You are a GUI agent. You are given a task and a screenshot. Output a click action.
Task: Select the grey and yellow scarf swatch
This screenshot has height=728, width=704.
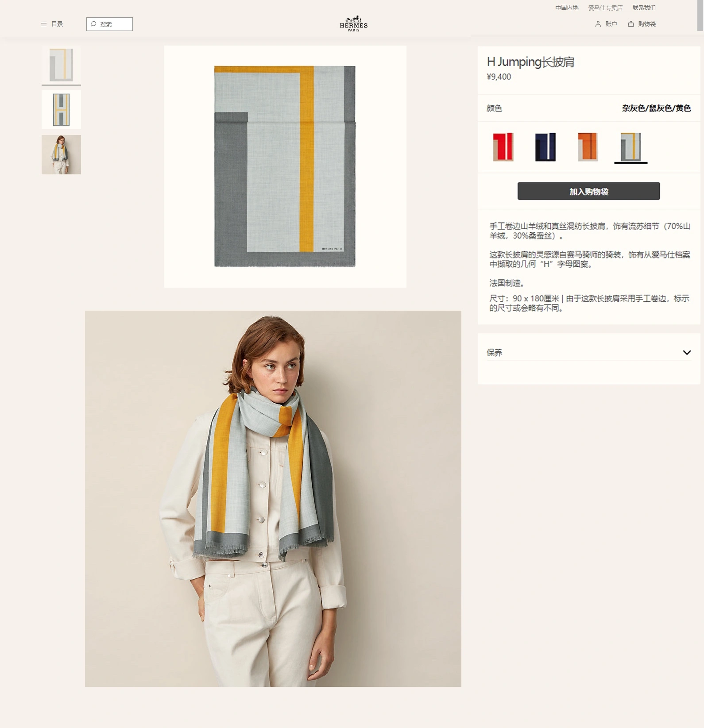click(631, 147)
